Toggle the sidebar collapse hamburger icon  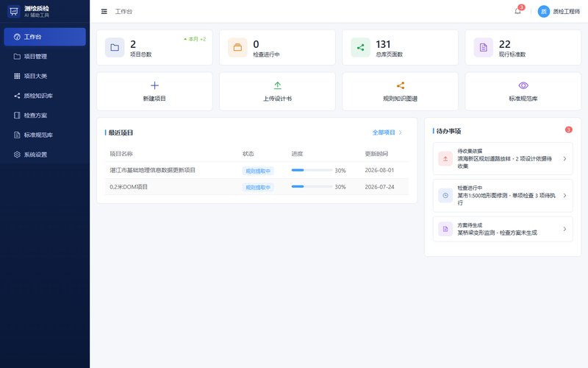[x=104, y=12]
